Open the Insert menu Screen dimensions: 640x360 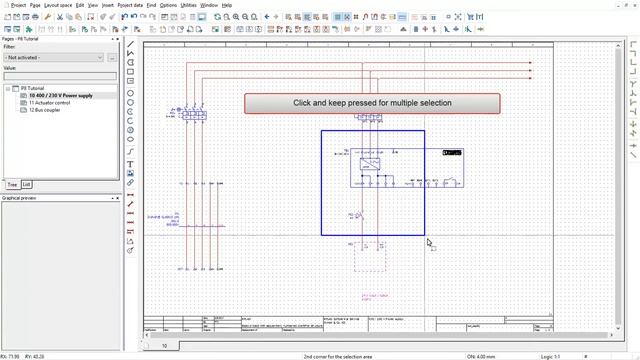coord(108,5)
